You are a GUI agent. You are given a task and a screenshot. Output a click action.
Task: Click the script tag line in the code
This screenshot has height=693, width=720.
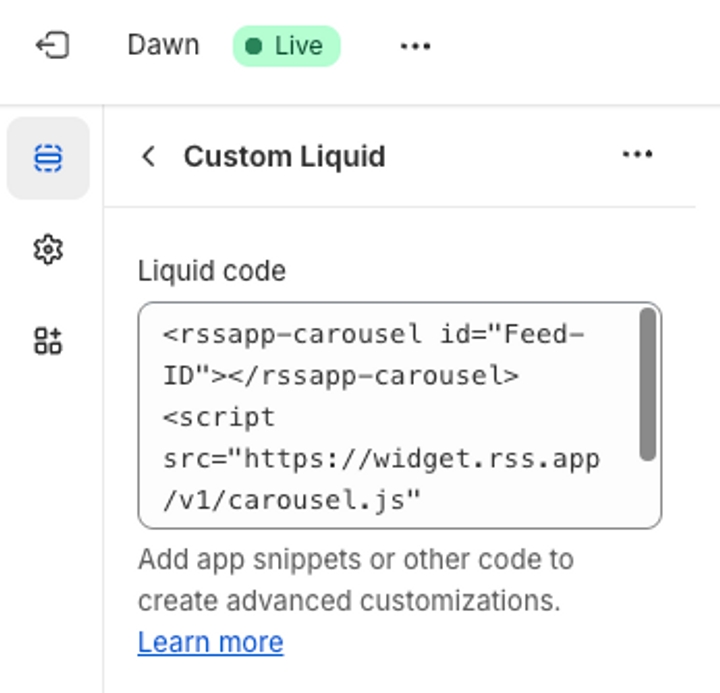tap(219, 417)
